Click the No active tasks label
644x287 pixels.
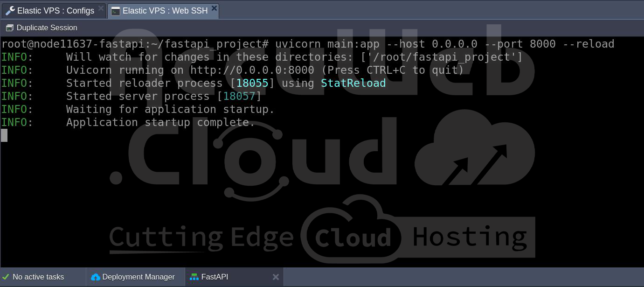(38, 277)
